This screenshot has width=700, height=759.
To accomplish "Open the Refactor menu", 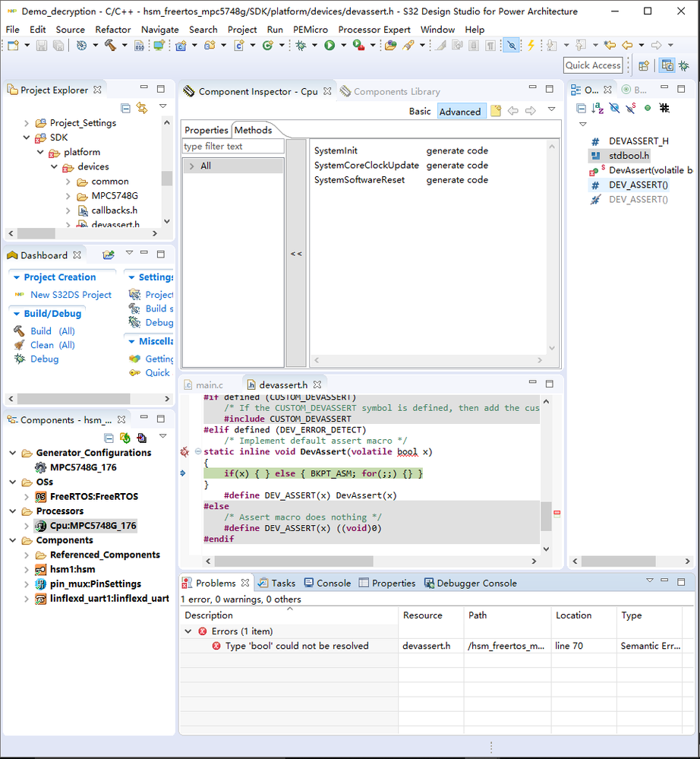I will click(x=112, y=30).
